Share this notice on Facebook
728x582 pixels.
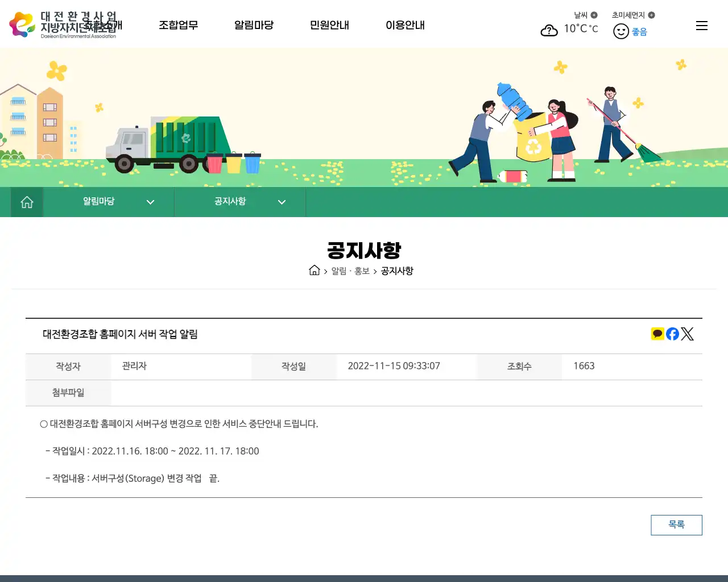click(672, 334)
